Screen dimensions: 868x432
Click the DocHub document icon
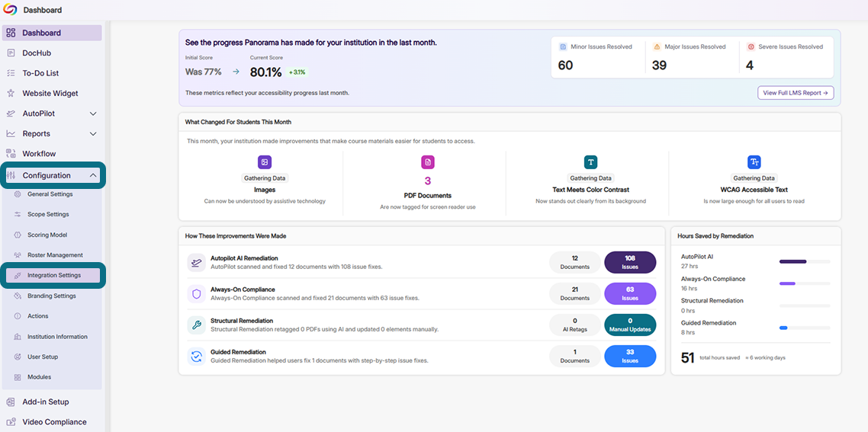[x=11, y=53]
